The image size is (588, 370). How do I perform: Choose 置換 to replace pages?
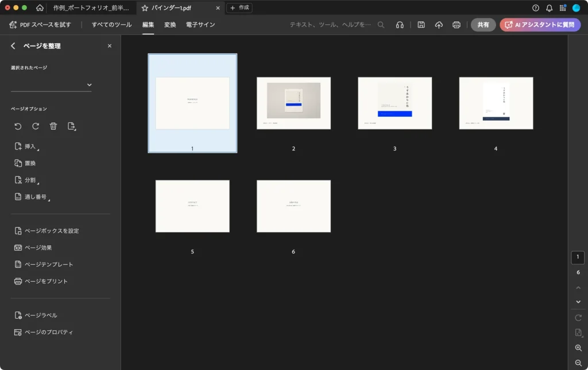tap(25, 163)
